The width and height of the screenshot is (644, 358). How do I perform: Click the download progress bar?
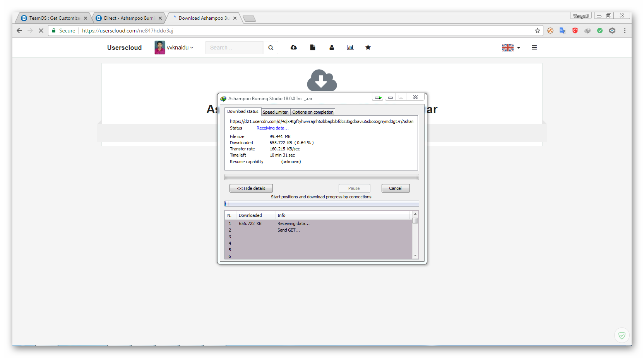point(322,177)
